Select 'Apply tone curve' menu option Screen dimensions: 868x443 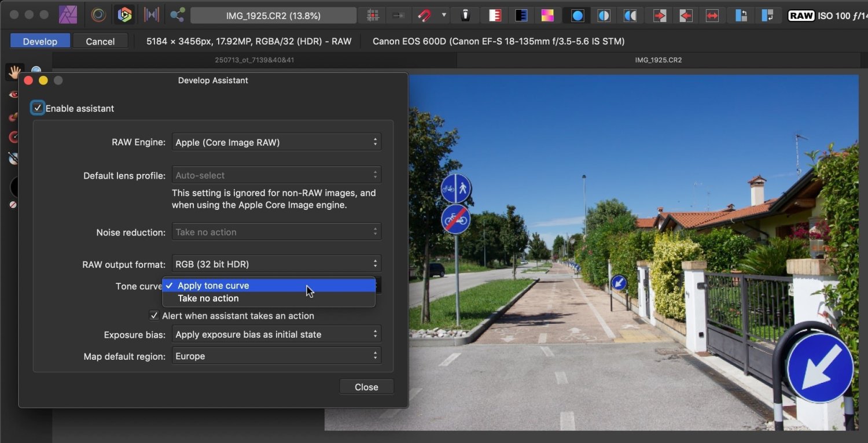[214, 286]
